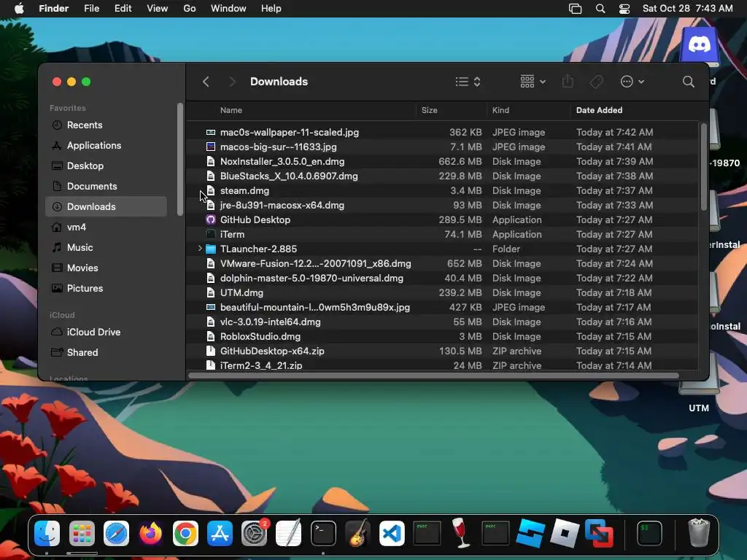
Task: Go back with the left chevron
Action: tap(206, 82)
